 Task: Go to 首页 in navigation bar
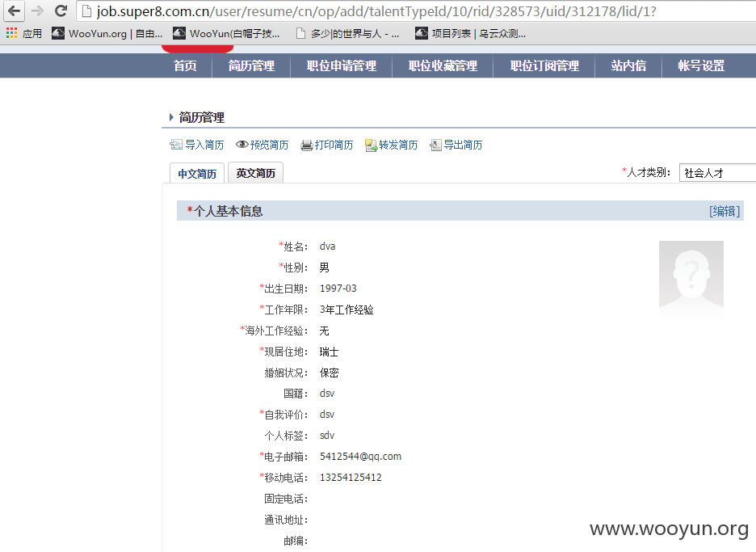pos(185,65)
